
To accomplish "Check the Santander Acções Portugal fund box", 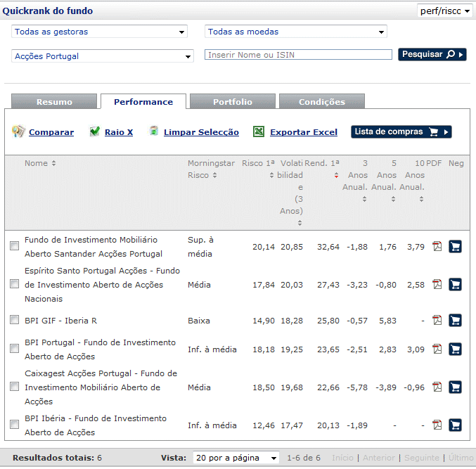I will click(14, 245).
